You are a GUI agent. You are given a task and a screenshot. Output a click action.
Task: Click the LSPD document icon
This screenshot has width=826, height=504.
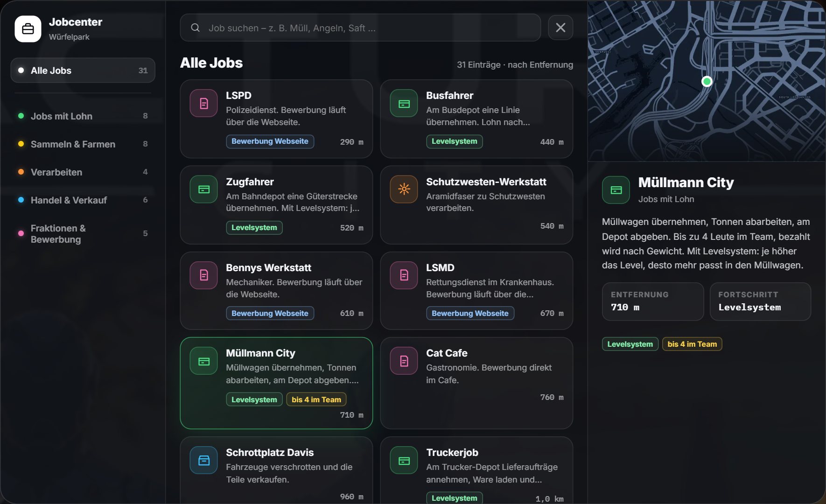204,103
